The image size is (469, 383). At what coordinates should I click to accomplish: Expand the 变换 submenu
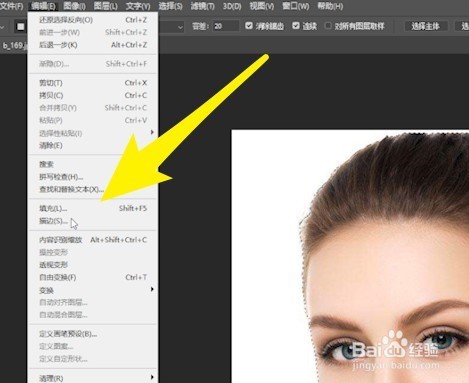93,290
